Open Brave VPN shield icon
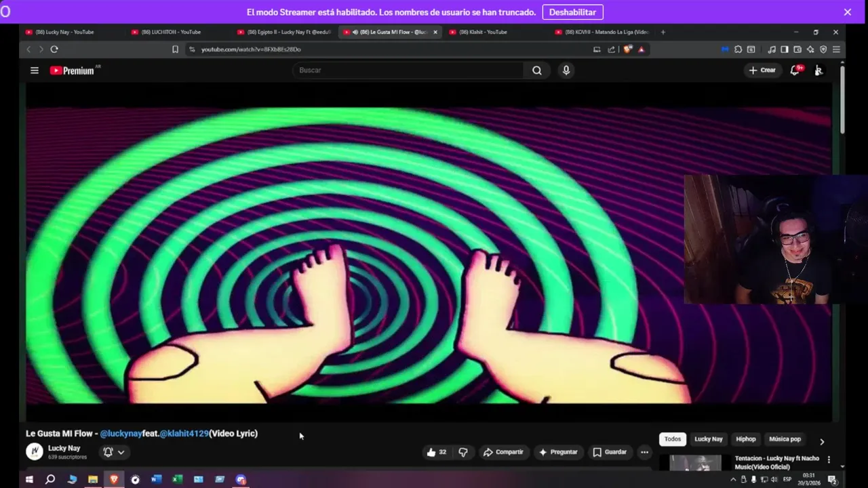 [823, 49]
